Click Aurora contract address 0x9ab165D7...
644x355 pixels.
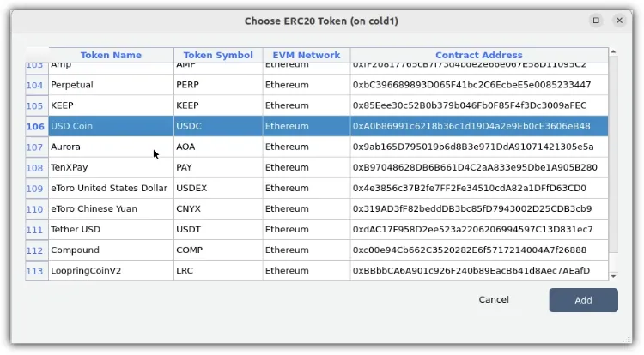point(479,147)
